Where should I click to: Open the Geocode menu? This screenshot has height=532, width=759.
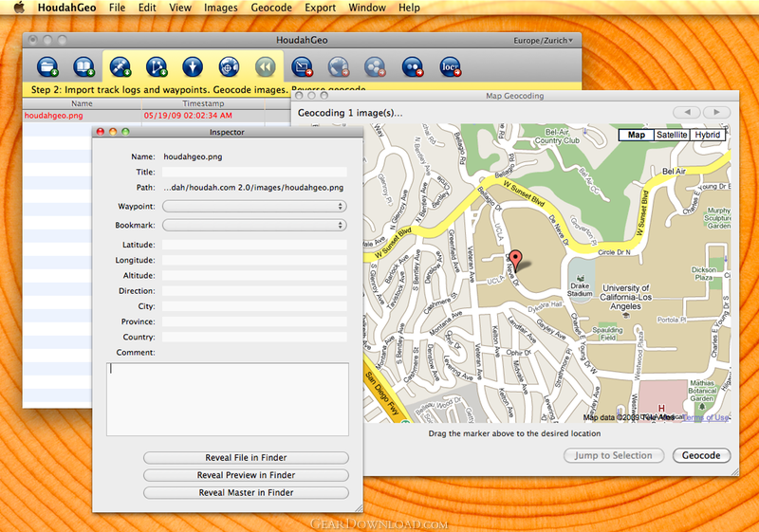click(271, 8)
